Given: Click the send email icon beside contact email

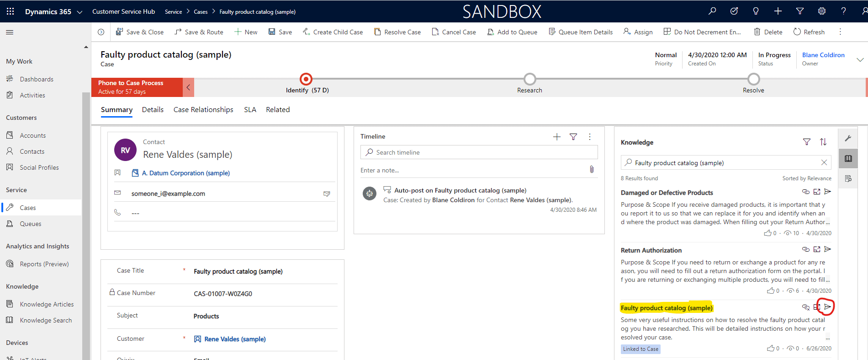Looking at the screenshot, I should point(327,194).
